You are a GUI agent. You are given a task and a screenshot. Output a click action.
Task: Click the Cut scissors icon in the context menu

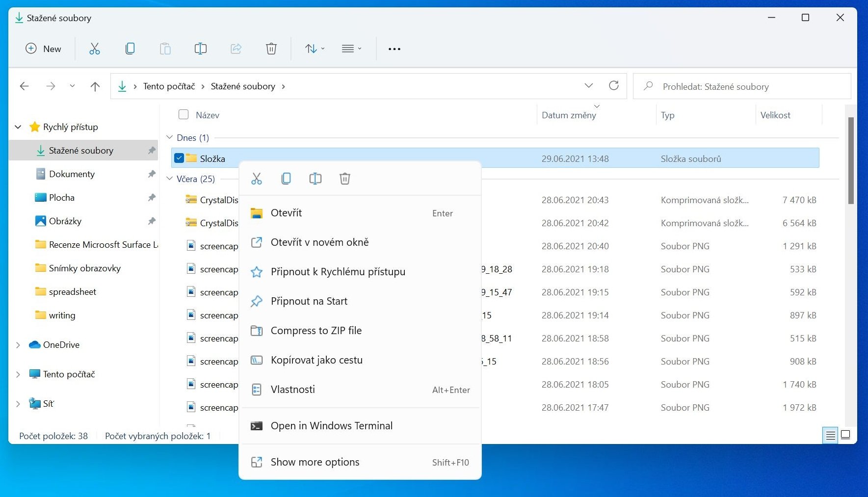click(257, 179)
